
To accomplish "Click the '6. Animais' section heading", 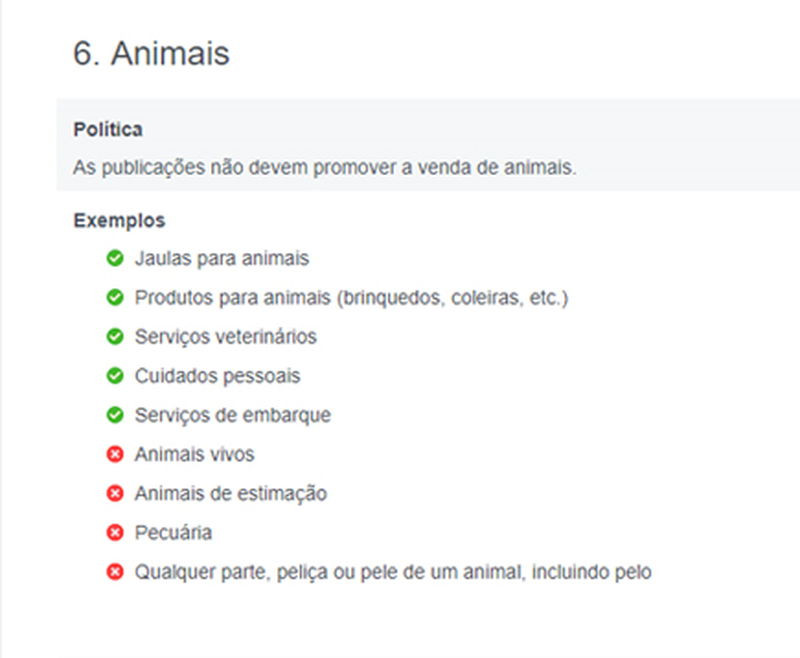I will coord(151,54).
